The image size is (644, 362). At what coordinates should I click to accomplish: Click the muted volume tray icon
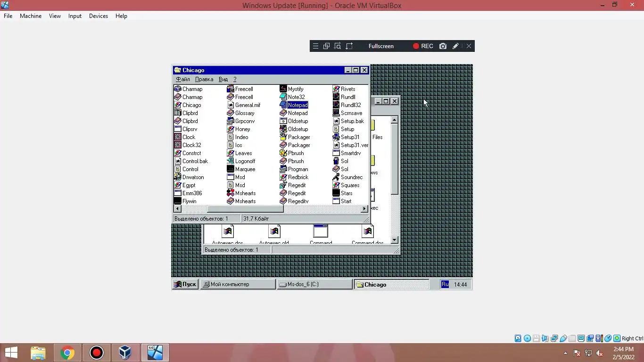600,353
